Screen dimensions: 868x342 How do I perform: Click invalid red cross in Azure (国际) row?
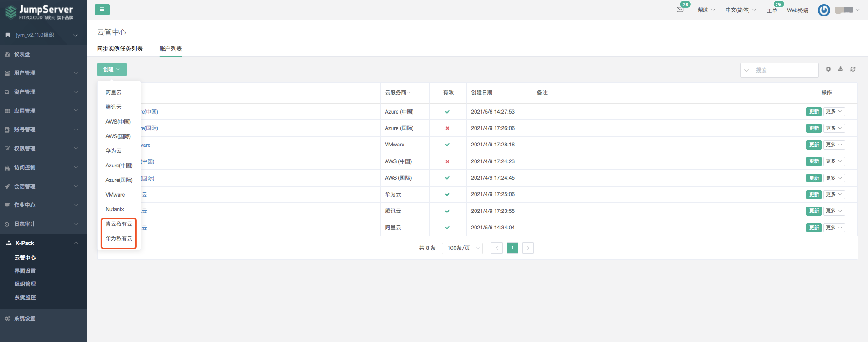coord(448,128)
